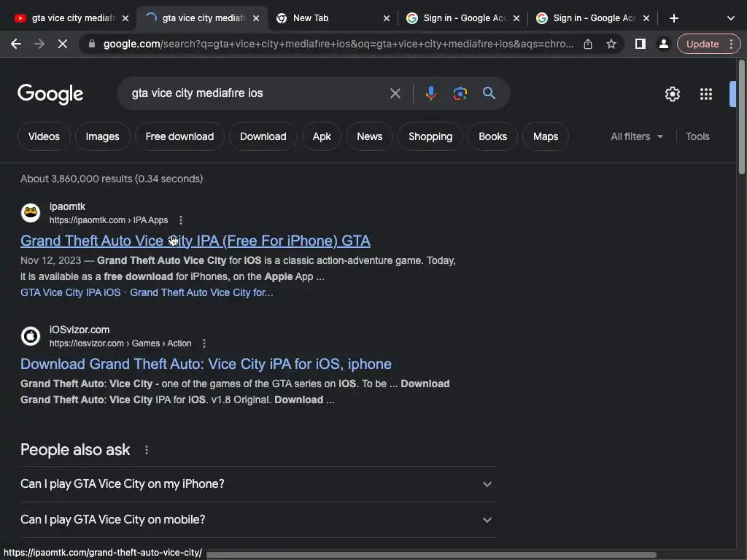Open Google settings gear icon
Screen dimensions: 747x560
click(x=672, y=94)
